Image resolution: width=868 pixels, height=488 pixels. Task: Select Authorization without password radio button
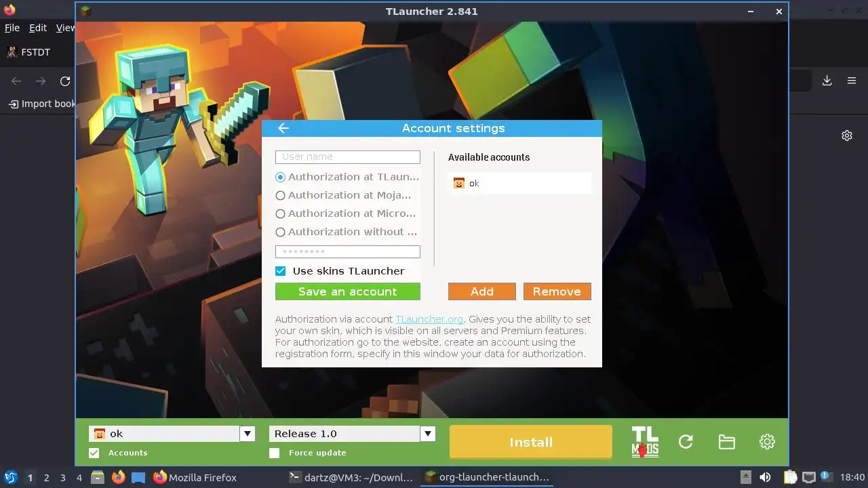pos(280,232)
